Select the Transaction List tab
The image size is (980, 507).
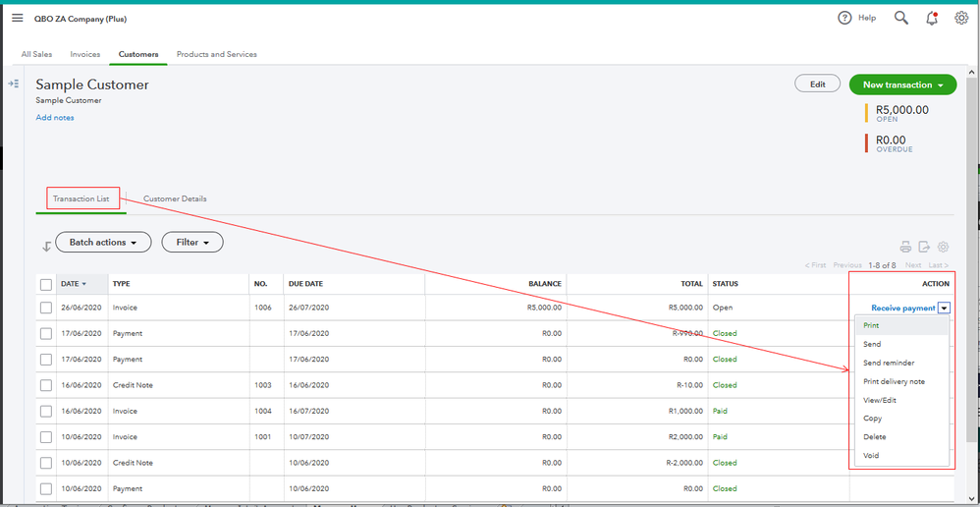(x=82, y=198)
